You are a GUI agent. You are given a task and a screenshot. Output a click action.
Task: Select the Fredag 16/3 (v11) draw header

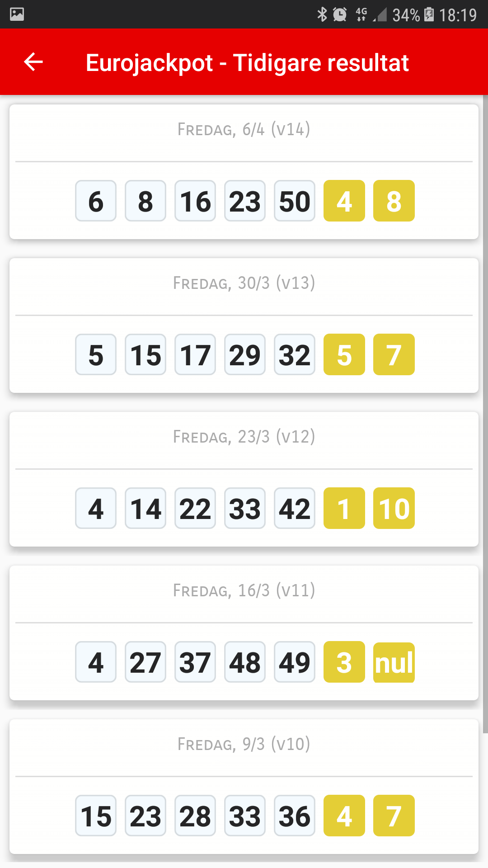tap(244, 591)
